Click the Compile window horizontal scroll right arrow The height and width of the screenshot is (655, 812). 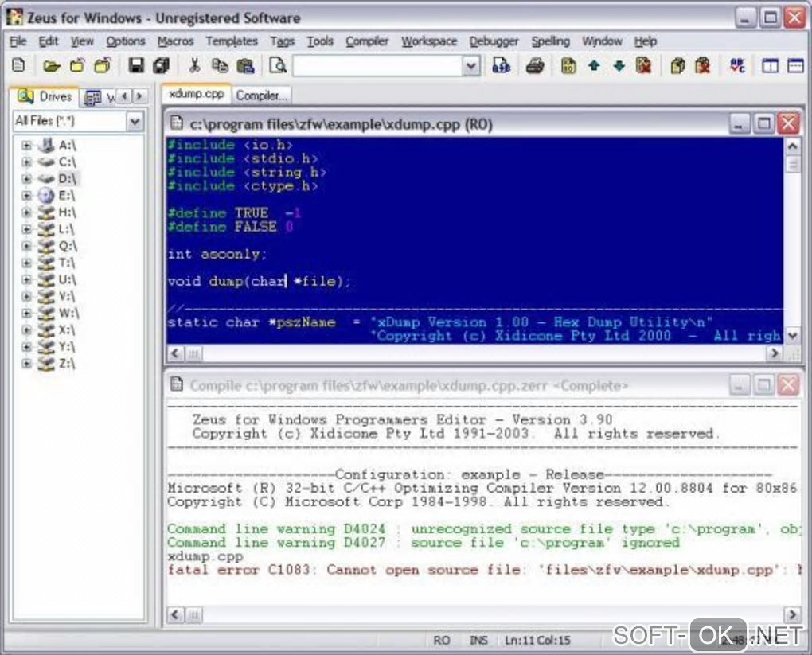click(x=792, y=614)
